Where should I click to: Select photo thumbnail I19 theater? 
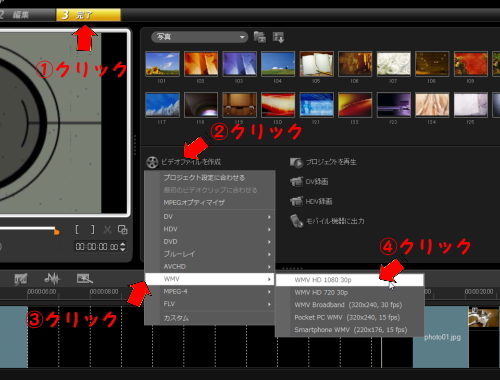click(x=239, y=105)
